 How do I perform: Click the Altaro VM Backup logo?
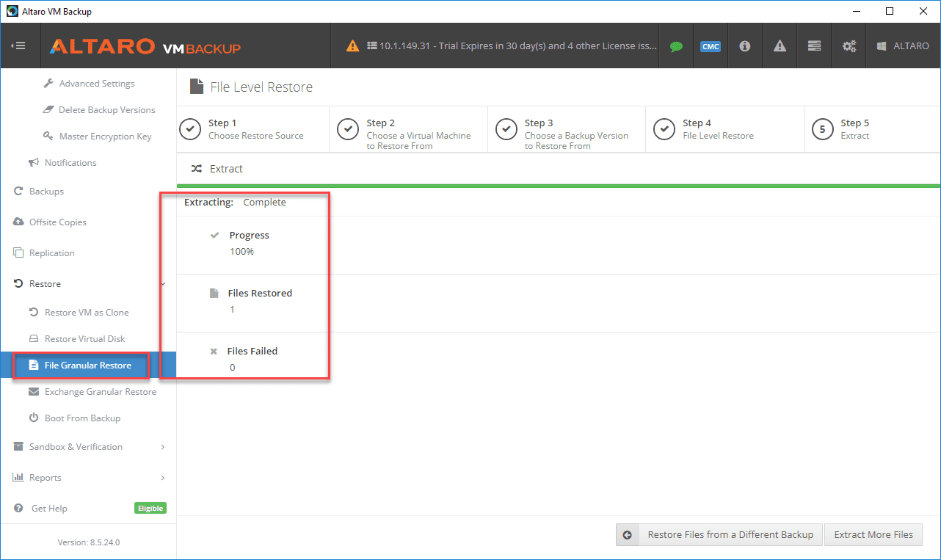coord(145,47)
